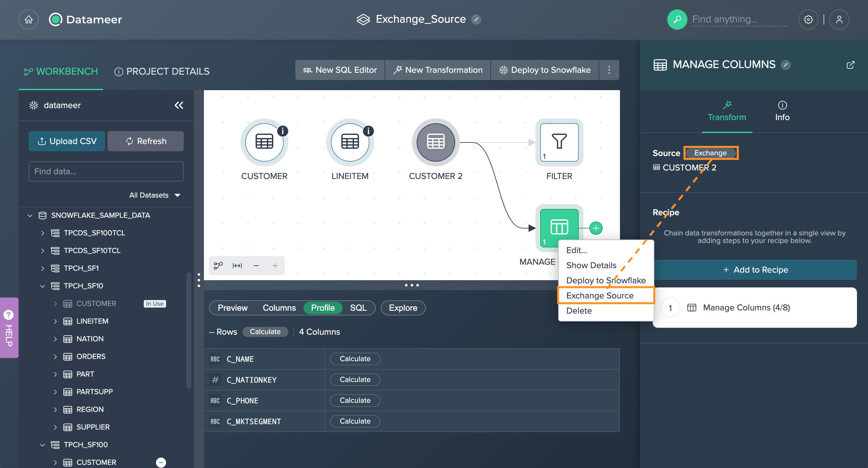Viewport: 868px width, 468px height.
Task: Switch to Columns view
Action: pos(279,308)
